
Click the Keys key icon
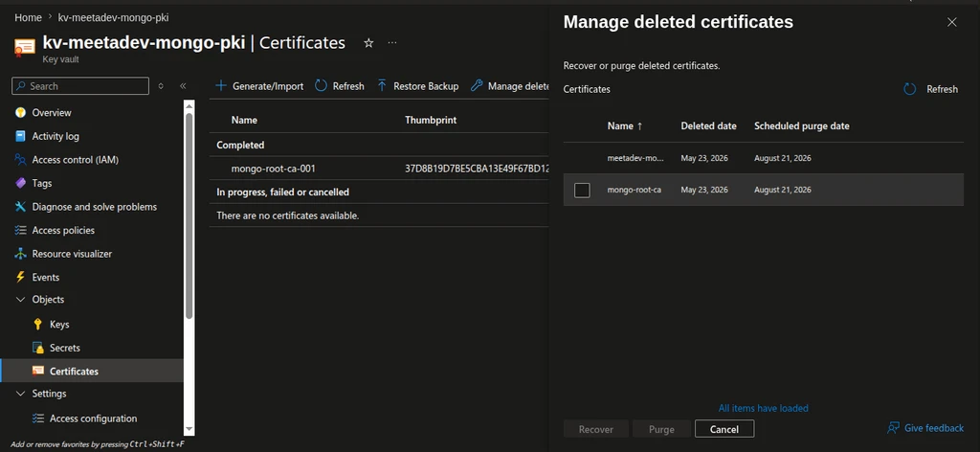click(38, 325)
